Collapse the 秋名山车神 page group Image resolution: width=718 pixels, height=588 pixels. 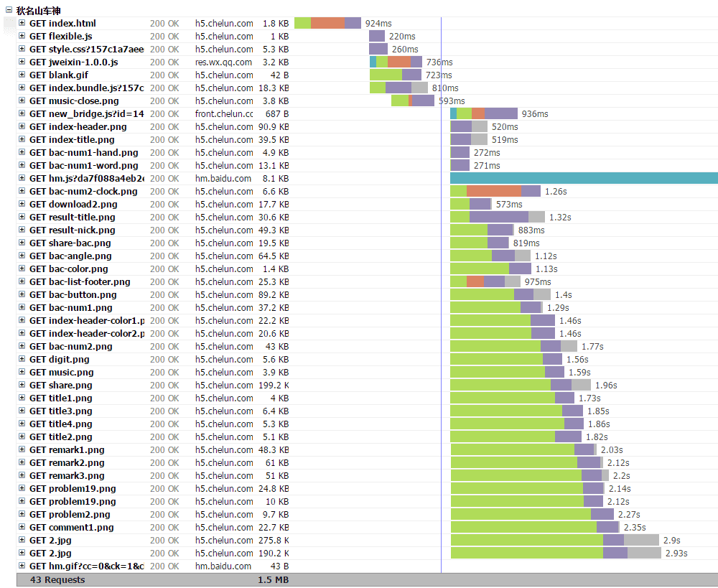point(9,10)
